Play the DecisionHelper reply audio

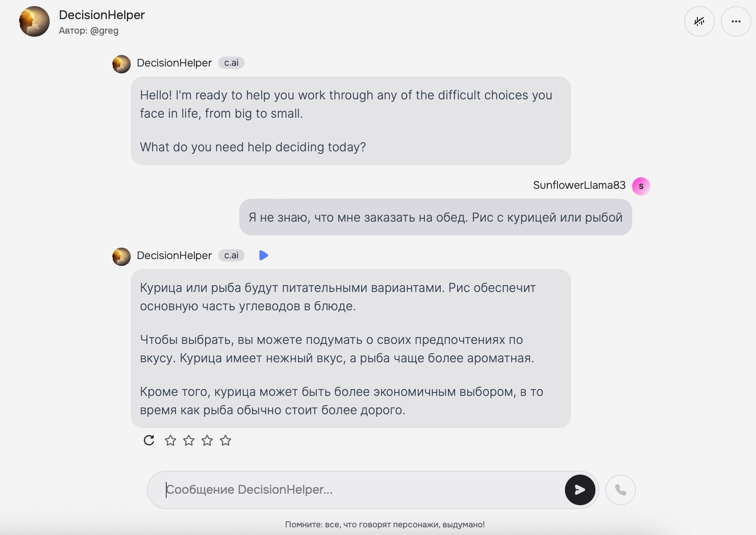263,255
